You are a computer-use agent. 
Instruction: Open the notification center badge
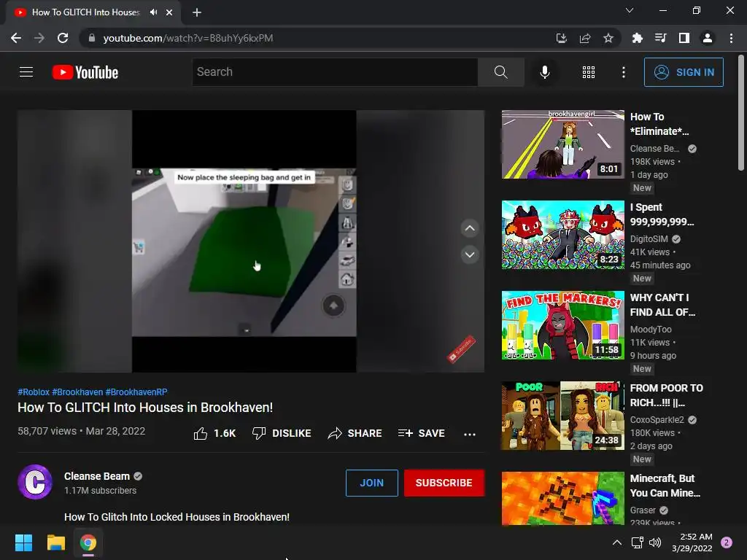tap(727, 542)
